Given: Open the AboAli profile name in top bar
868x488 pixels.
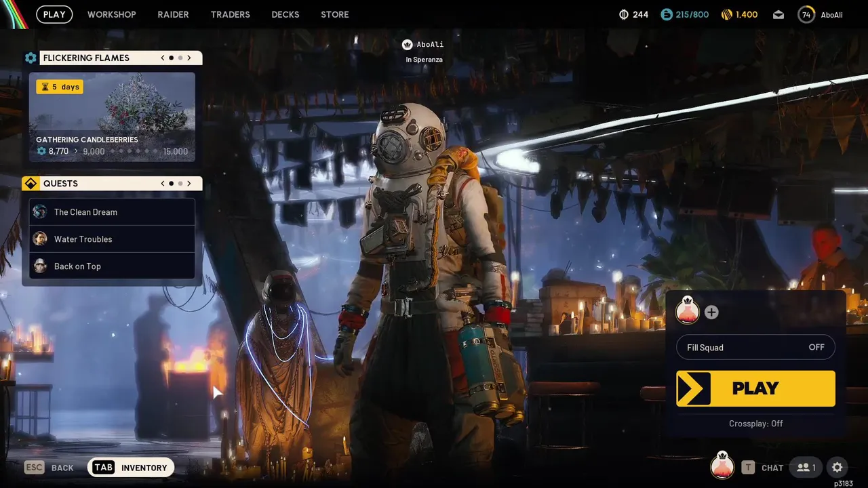Looking at the screenshot, I should (831, 15).
